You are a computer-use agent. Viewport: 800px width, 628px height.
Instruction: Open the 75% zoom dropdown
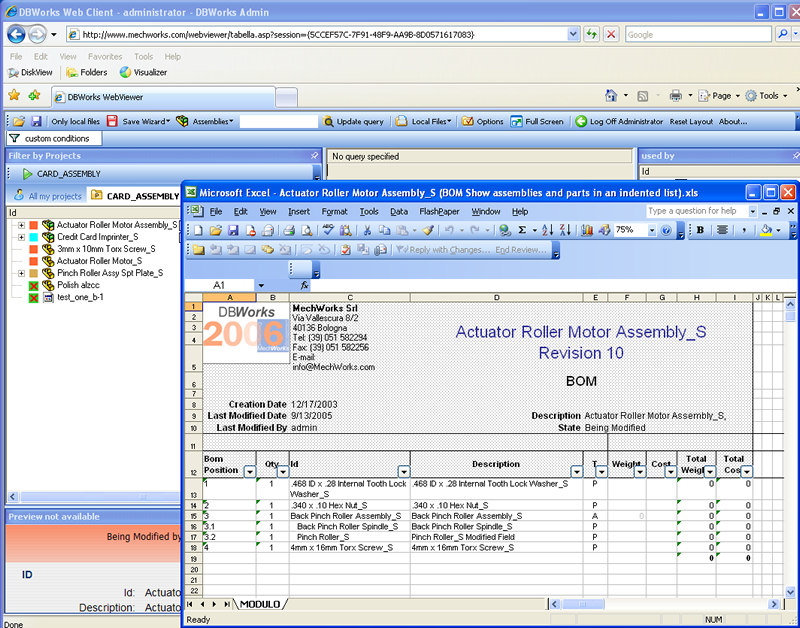point(652,231)
